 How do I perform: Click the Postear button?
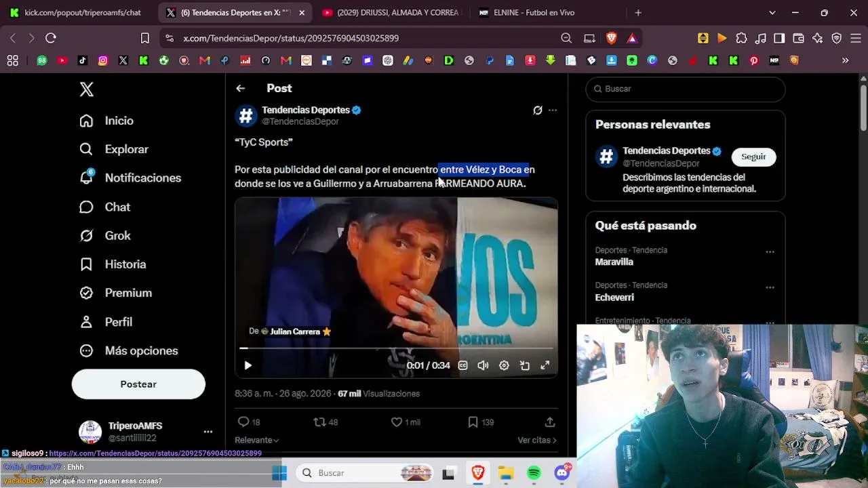138,384
